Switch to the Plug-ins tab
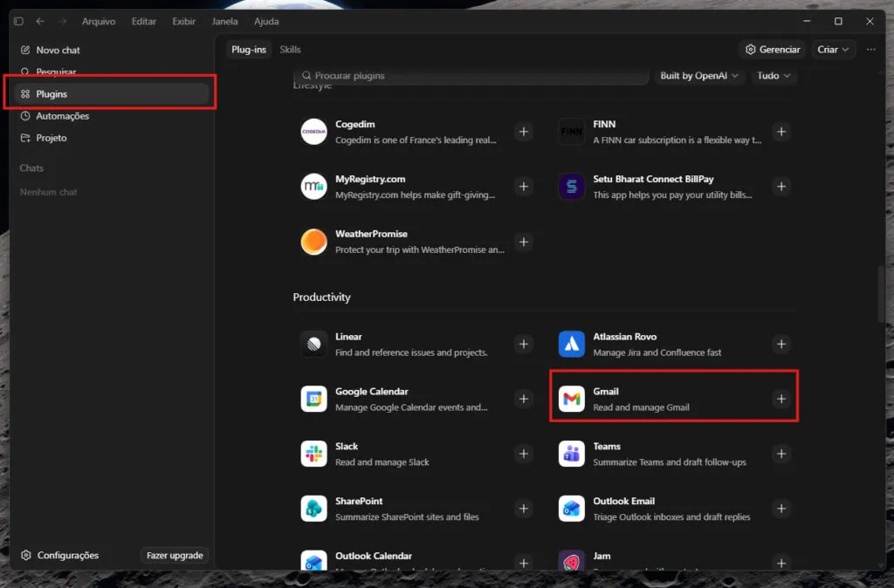 (249, 50)
